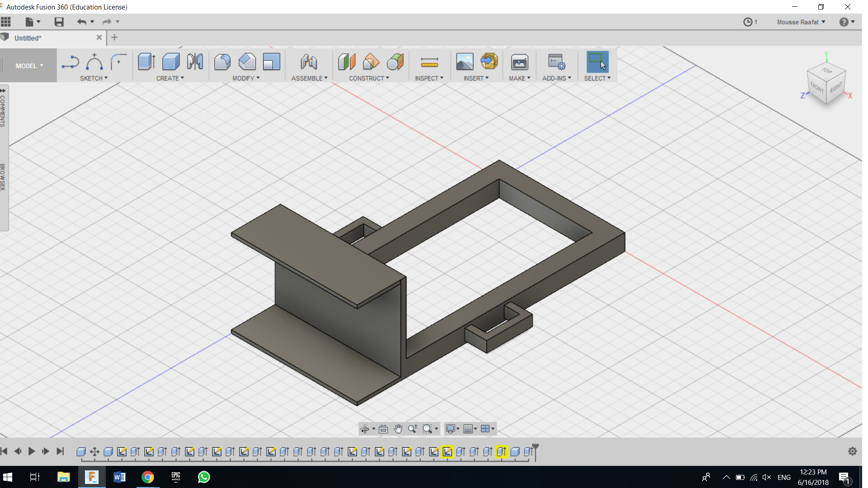Screen dimensions: 868x488
Task: Open the CREATE menu
Action: [170, 78]
